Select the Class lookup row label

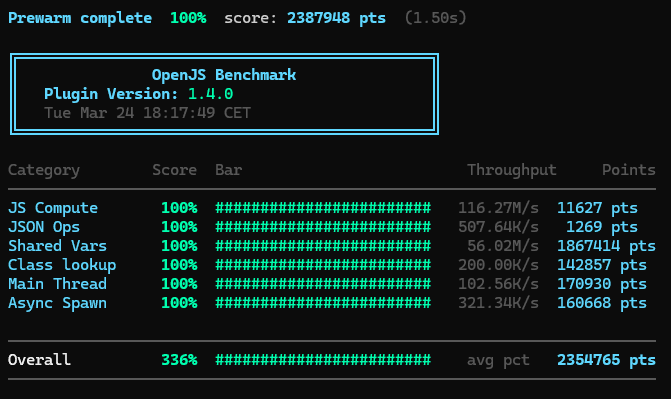click(62, 265)
